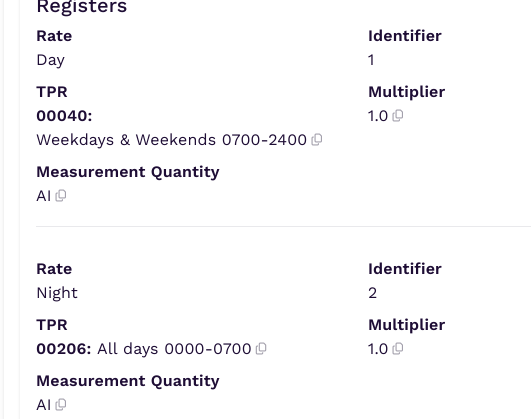The height and width of the screenshot is (419, 531).
Task: Select the Night rate value
Action: click(x=57, y=293)
